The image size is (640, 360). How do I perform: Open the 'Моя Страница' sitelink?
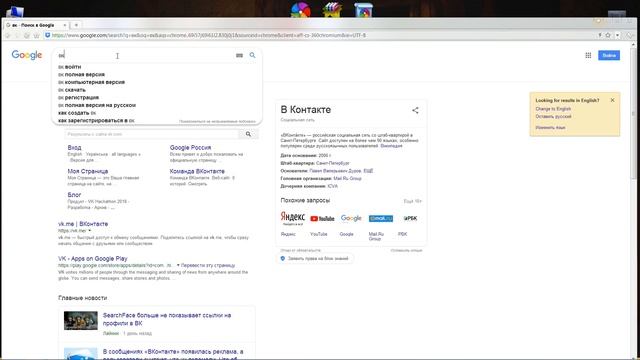click(x=88, y=171)
